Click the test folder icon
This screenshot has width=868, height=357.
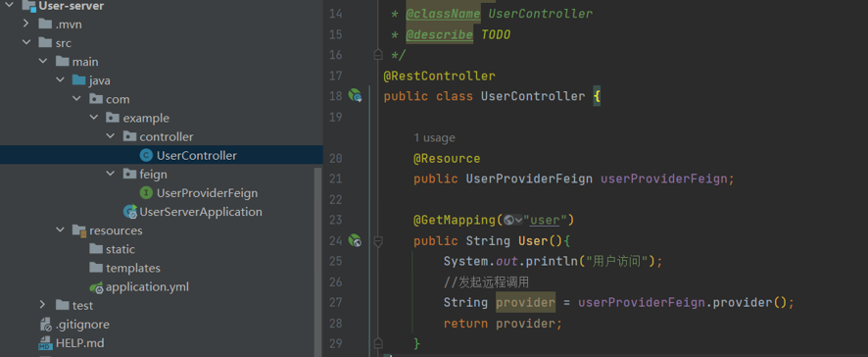tap(63, 305)
